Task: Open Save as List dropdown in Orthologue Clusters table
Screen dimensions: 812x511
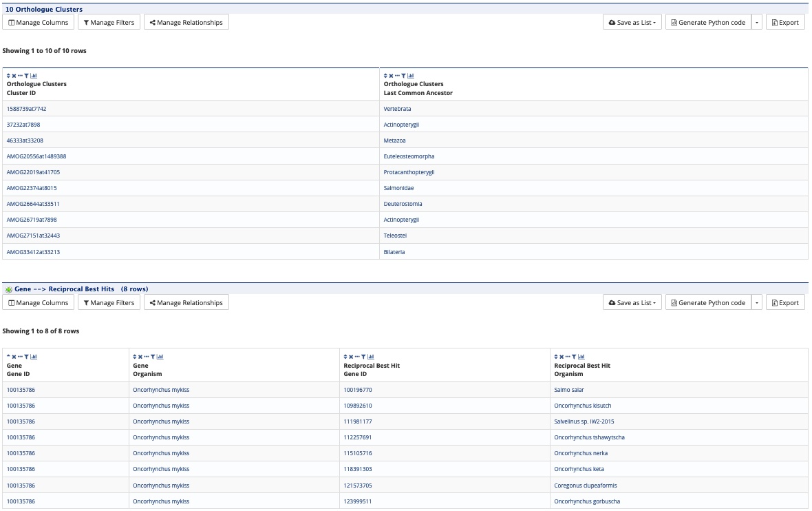Action: click(x=632, y=22)
